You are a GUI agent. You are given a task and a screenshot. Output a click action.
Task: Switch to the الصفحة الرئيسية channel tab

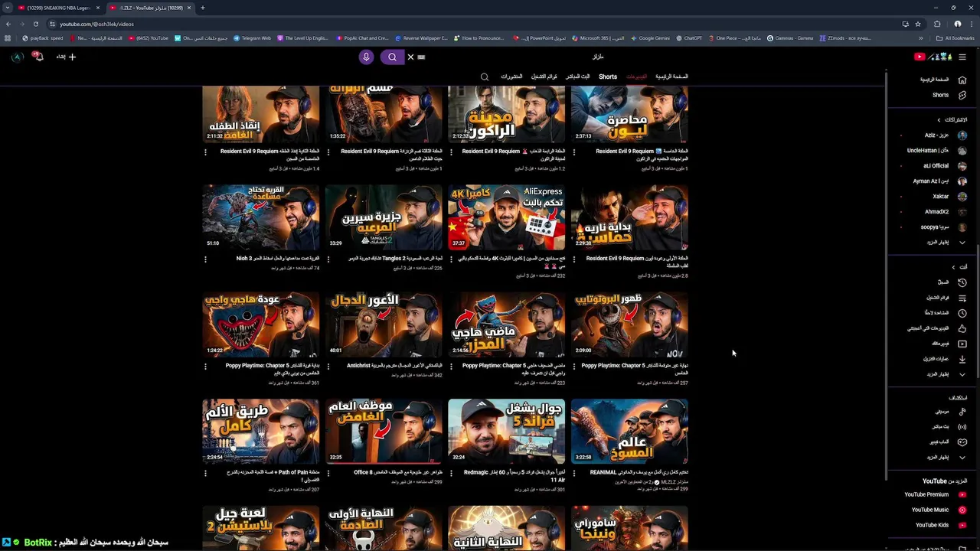pos(671,77)
